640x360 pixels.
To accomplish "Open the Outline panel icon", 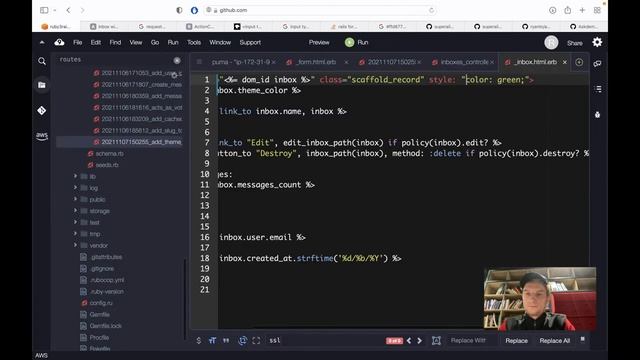I will [598, 89].
